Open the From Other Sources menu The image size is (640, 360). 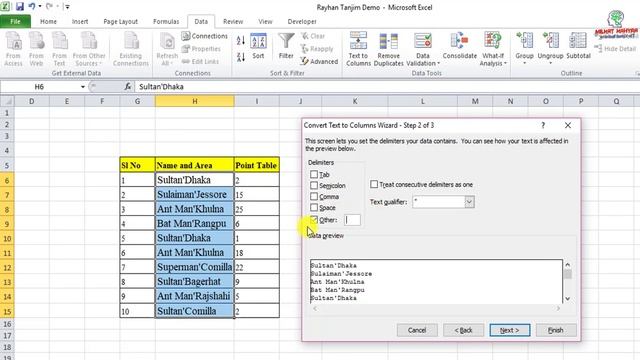pyautogui.click(x=89, y=49)
